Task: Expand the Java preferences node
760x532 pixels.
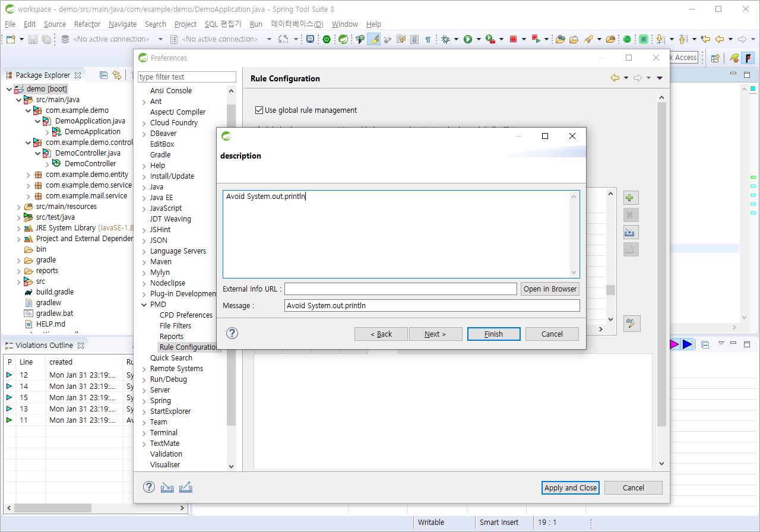Action: pos(144,187)
